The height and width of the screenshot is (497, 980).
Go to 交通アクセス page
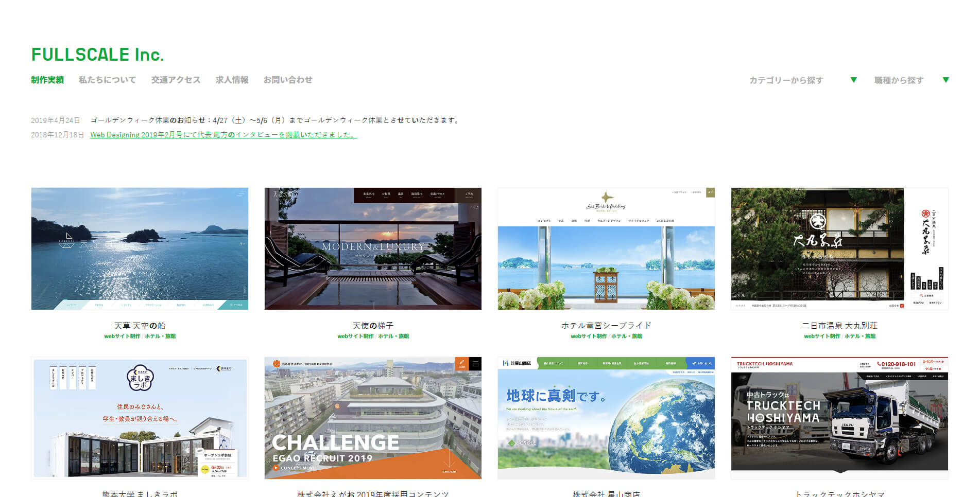176,80
